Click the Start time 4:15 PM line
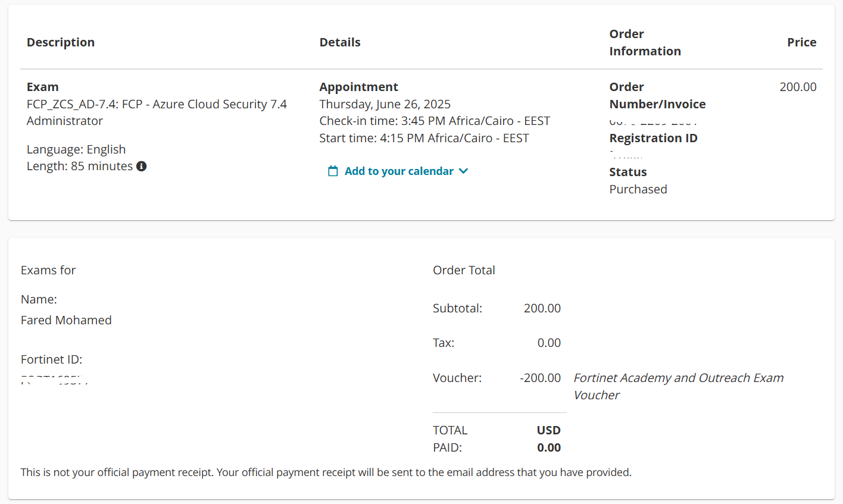This screenshot has height=504, width=843. click(x=424, y=138)
